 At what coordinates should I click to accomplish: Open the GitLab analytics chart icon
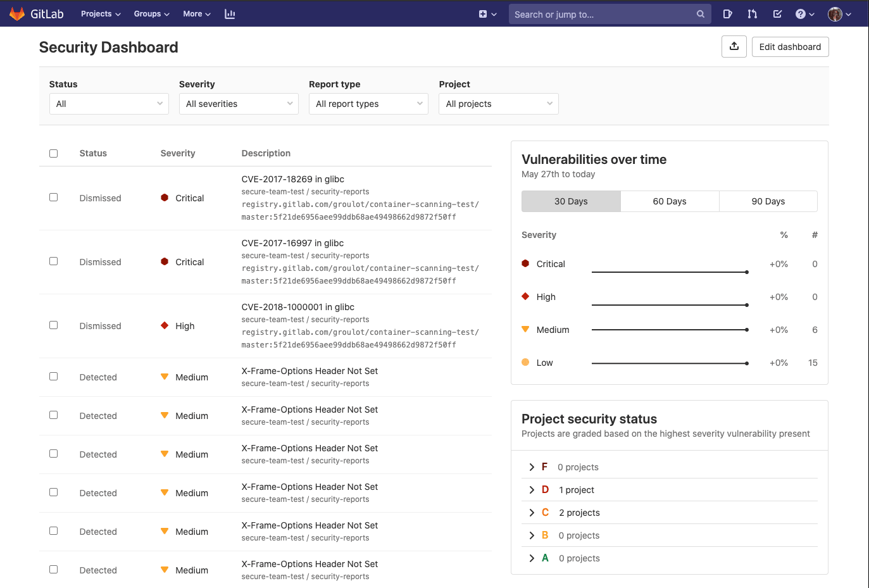[x=230, y=13]
